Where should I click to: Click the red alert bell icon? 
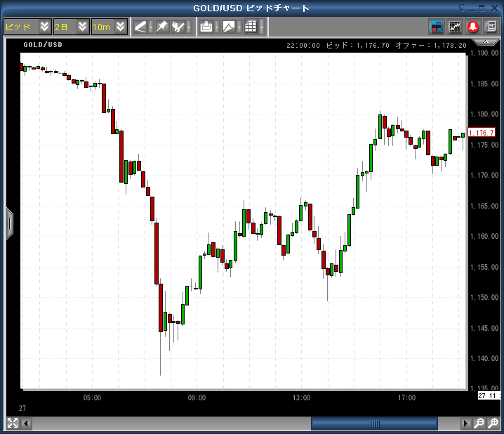tap(473, 27)
